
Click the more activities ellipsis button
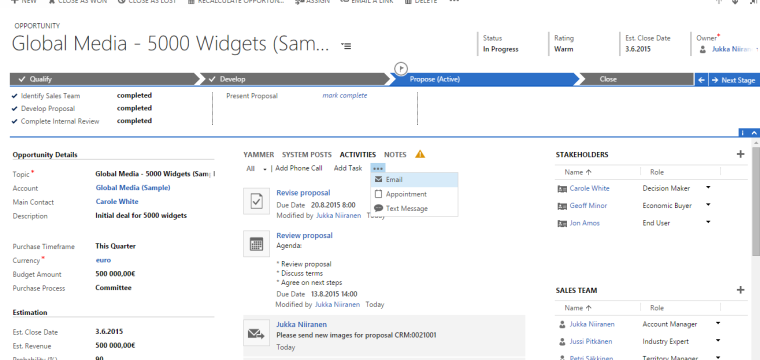[x=378, y=168]
